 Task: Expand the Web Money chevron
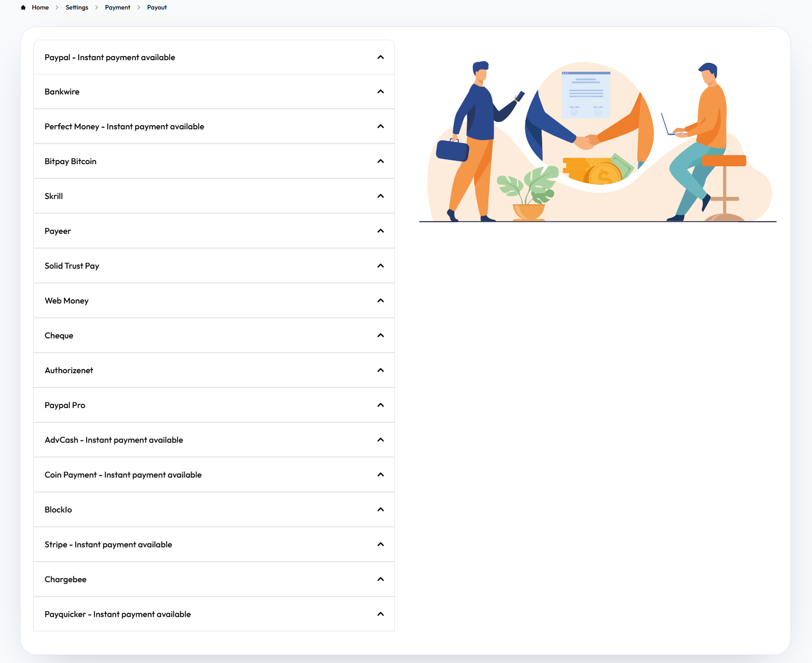pos(381,301)
